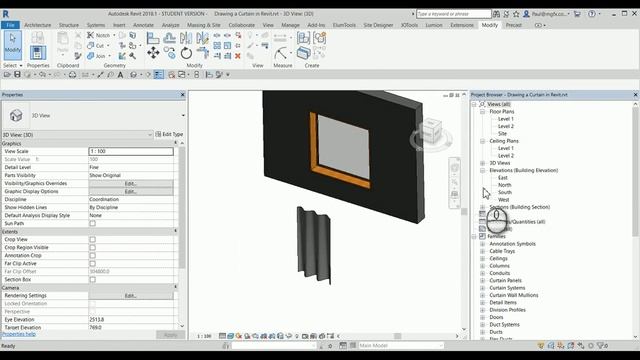Expand the Curtain Panels family node

(482, 280)
